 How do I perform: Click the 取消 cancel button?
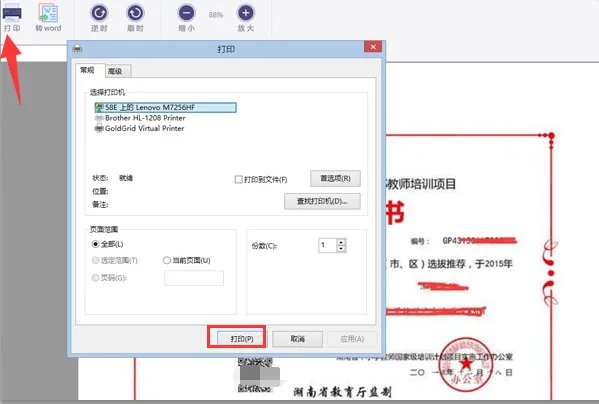tap(298, 339)
